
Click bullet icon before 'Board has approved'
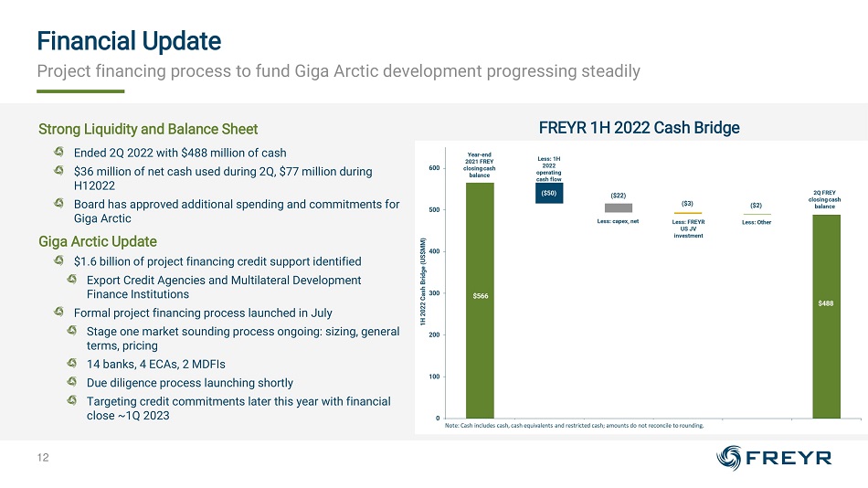tap(59, 205)
